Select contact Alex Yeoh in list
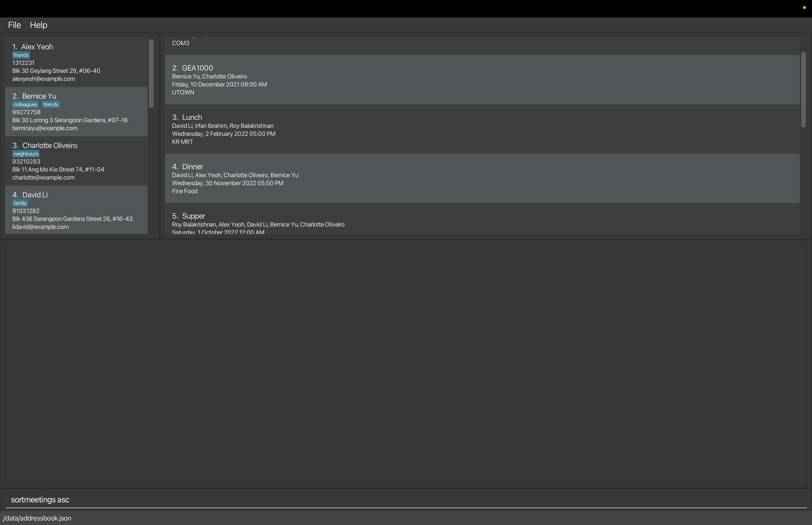The width and height of the screenshot is (812, 525). tap(76, 62)
